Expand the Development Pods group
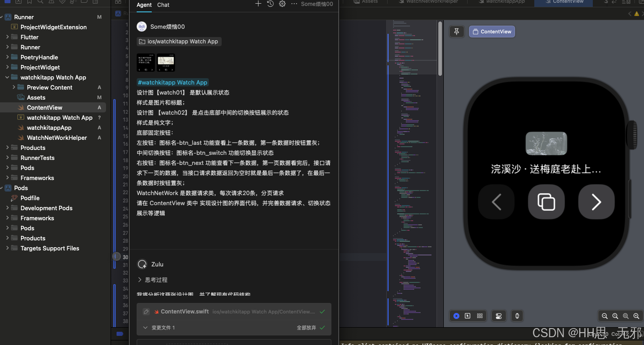 click(x=7, y=208)
